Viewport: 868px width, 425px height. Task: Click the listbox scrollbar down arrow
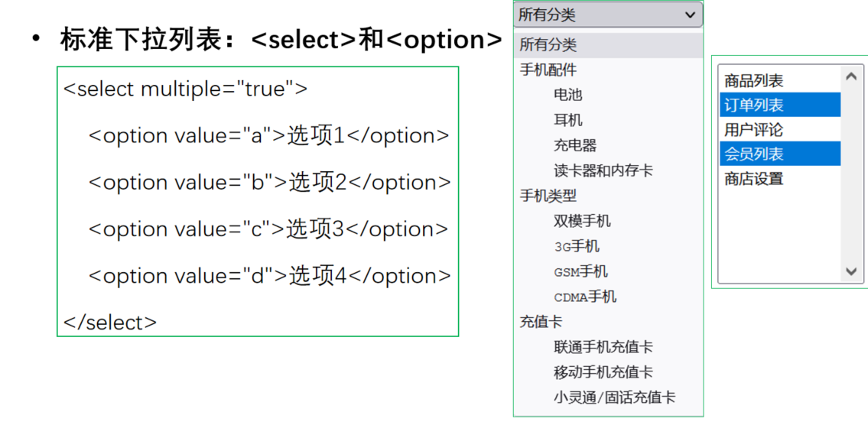click(x=851, y=271)
